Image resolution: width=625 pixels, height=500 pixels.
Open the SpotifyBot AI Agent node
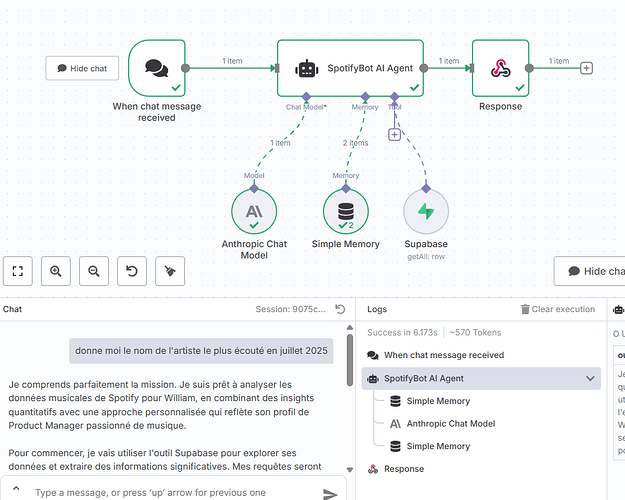point(350,68)
